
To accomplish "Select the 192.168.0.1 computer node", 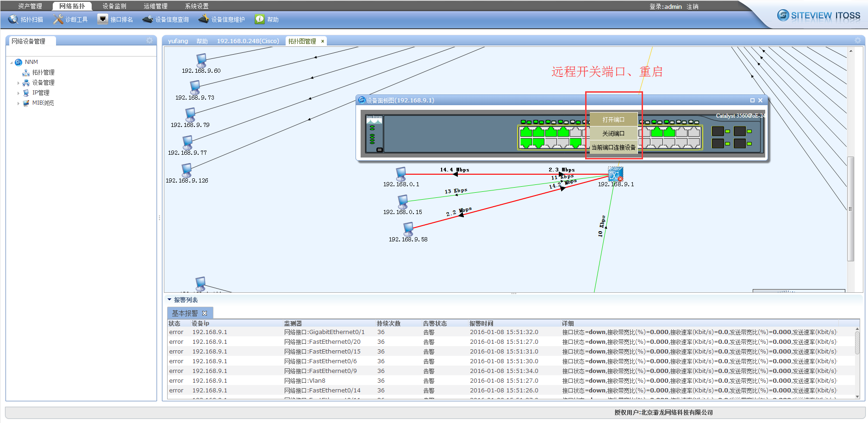I will (x=401, y=174).
